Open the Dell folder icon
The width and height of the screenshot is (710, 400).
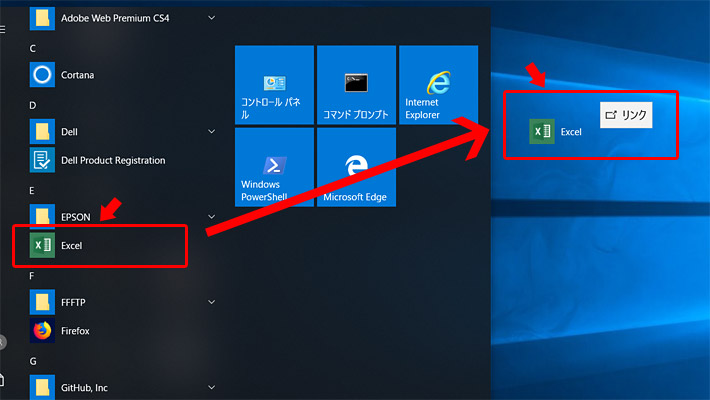point(42,131)
